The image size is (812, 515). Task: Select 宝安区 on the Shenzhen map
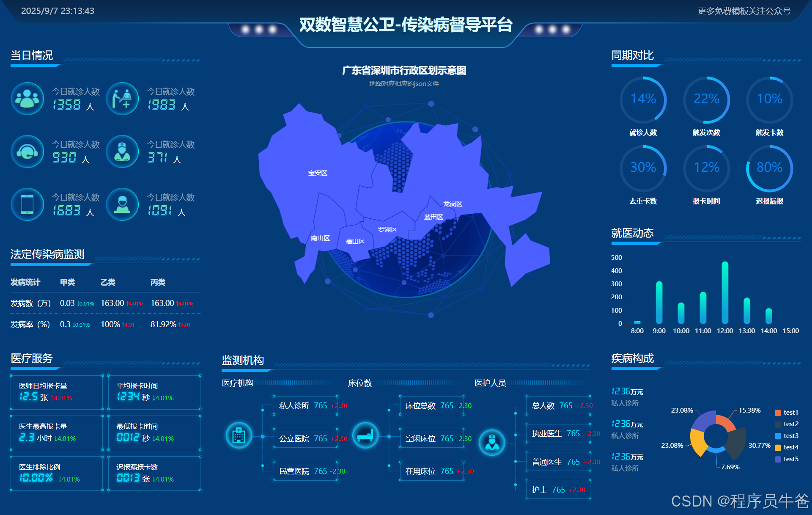coord(318,173)
